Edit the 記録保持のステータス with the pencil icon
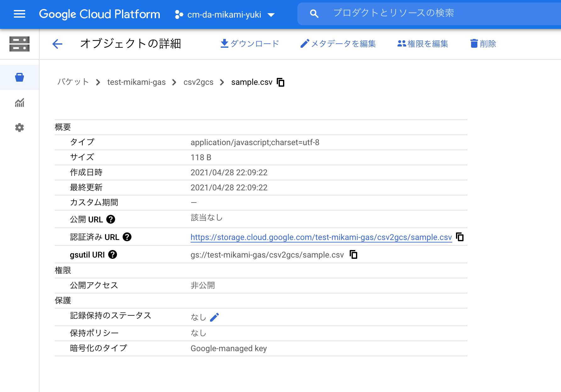This screenshot has width=561, height=392. click(215, 317)
